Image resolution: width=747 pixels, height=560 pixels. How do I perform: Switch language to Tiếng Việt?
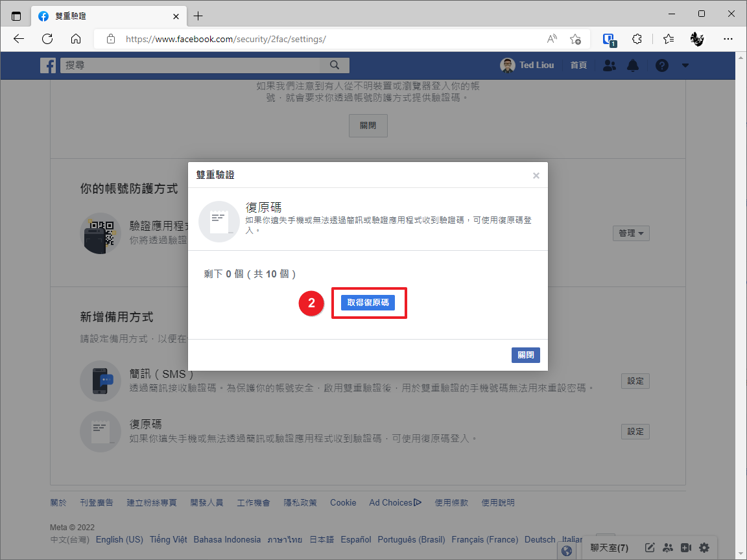tap(168, 539)
